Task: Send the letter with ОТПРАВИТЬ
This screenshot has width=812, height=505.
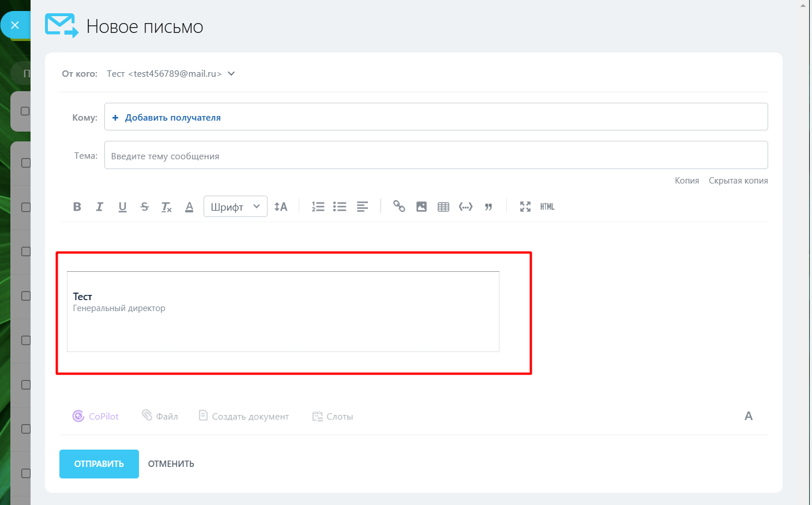Action: tap(99, 463)
